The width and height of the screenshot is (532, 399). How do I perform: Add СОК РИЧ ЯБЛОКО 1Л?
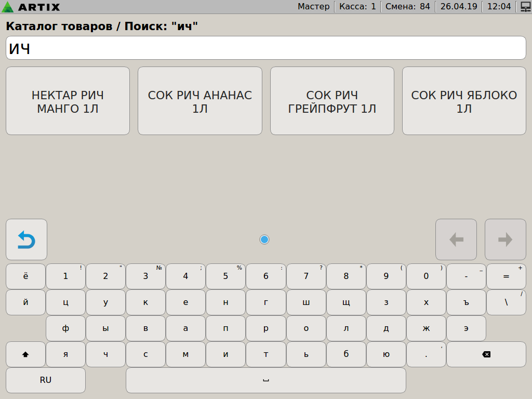click(464, 101)
